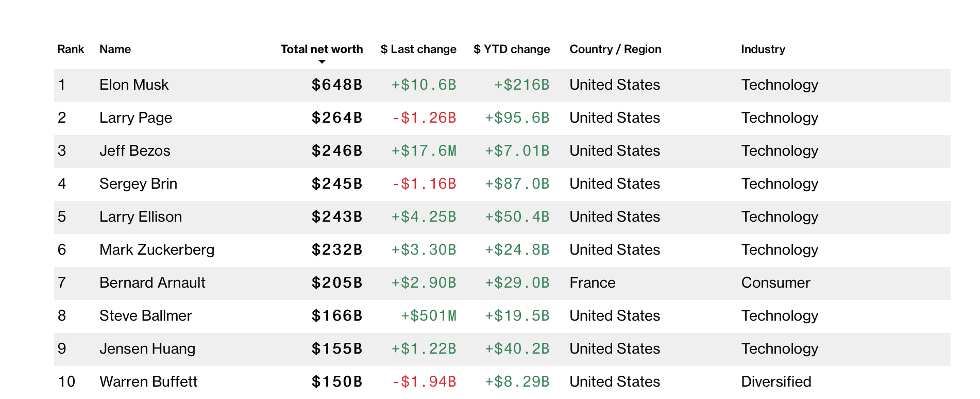Open Warren Buffett's profile link
Image resolution: width=980 pixels, height=399 pixels.
[x=148, y=382]
